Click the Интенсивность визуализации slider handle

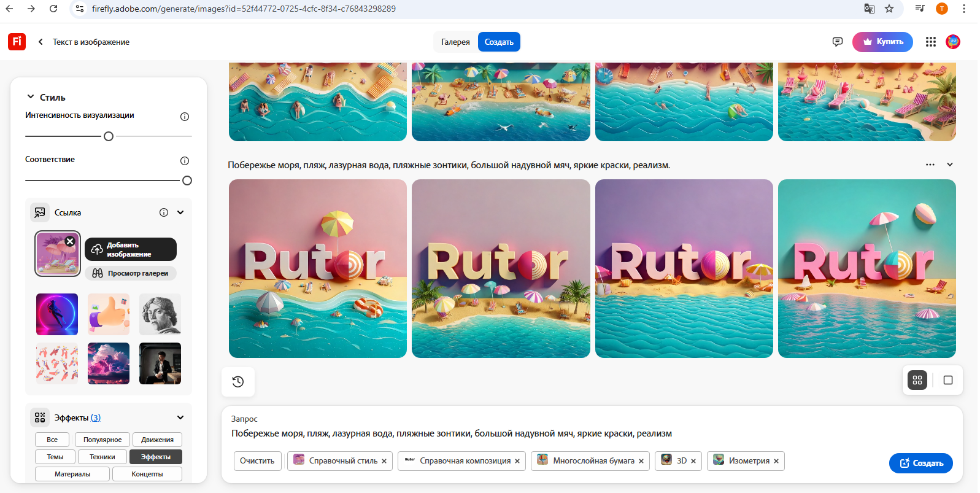109,136
